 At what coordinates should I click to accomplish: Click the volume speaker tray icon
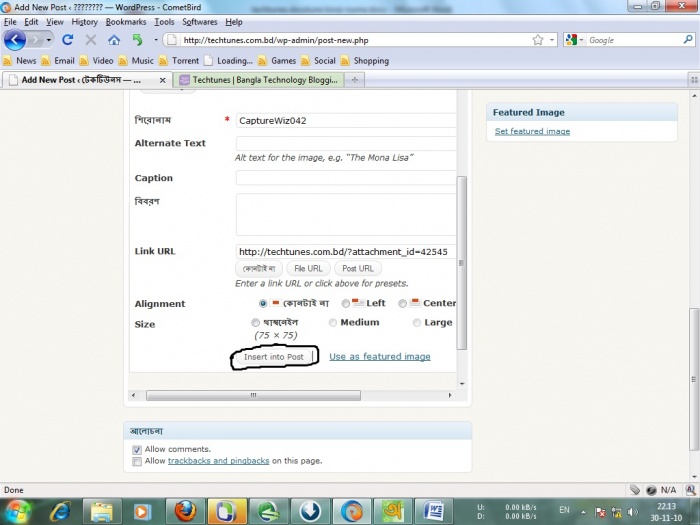pyautogui.click(x=633, y=512)
